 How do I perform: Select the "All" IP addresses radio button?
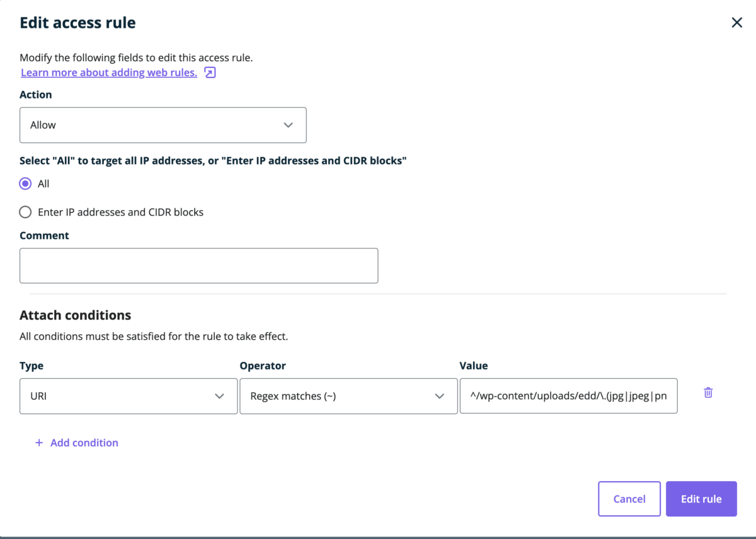pos(25,183)
